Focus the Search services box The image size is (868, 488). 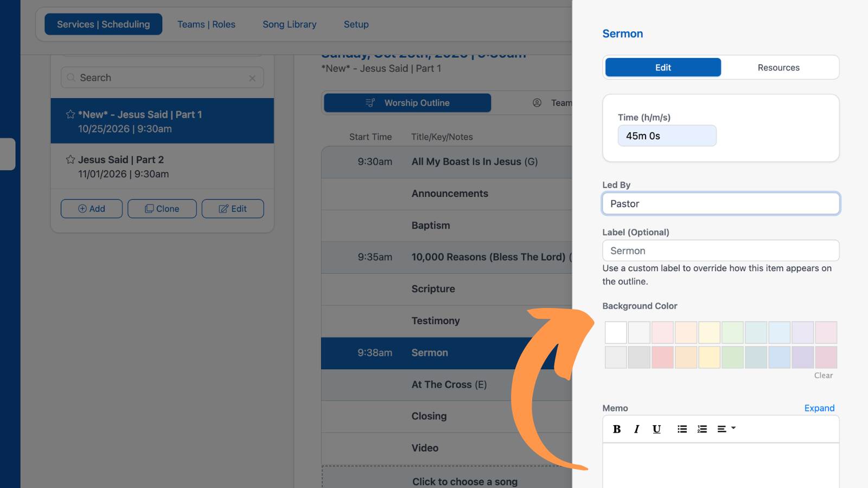pos(162,78)
